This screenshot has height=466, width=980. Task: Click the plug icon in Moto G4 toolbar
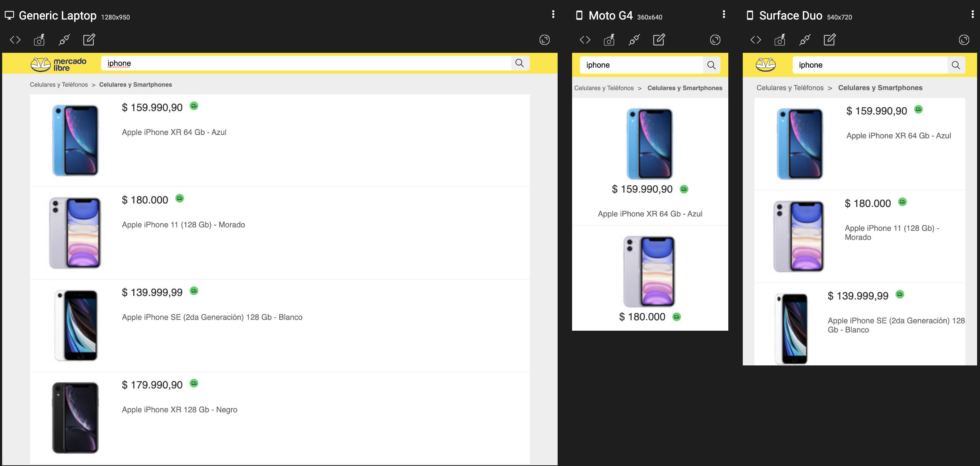point(634,39)
